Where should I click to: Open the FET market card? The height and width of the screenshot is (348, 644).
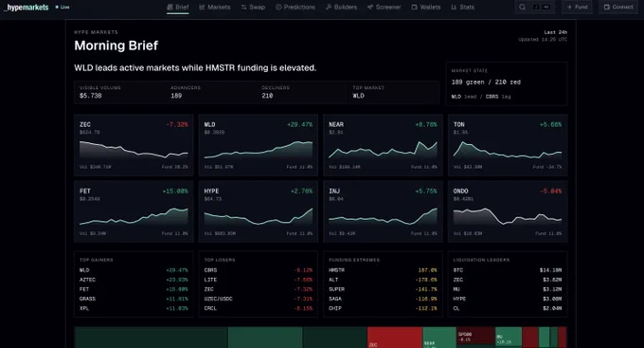pyautogui.click(x=134, y=211)
